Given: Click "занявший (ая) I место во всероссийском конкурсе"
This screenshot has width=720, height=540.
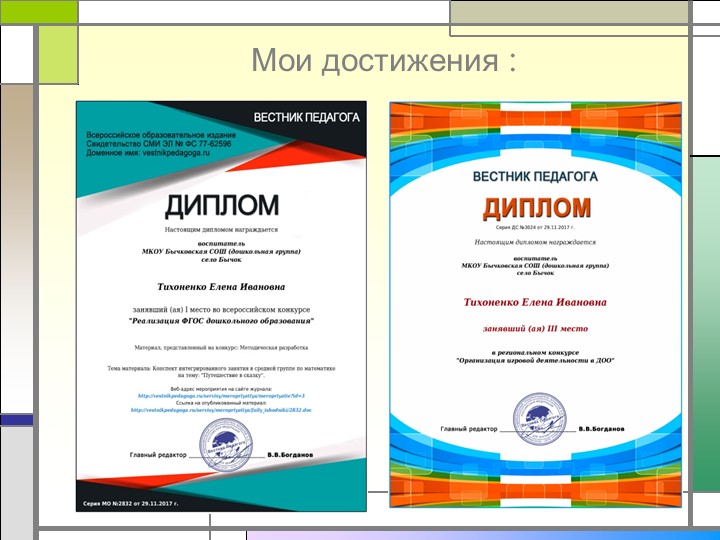Looking at the screenshot, I should [221, 310].
